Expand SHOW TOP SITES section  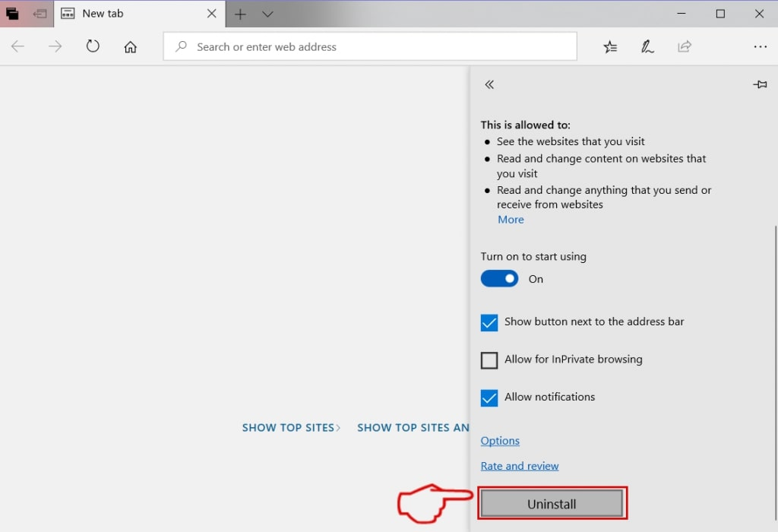click(x=291, y=428)
